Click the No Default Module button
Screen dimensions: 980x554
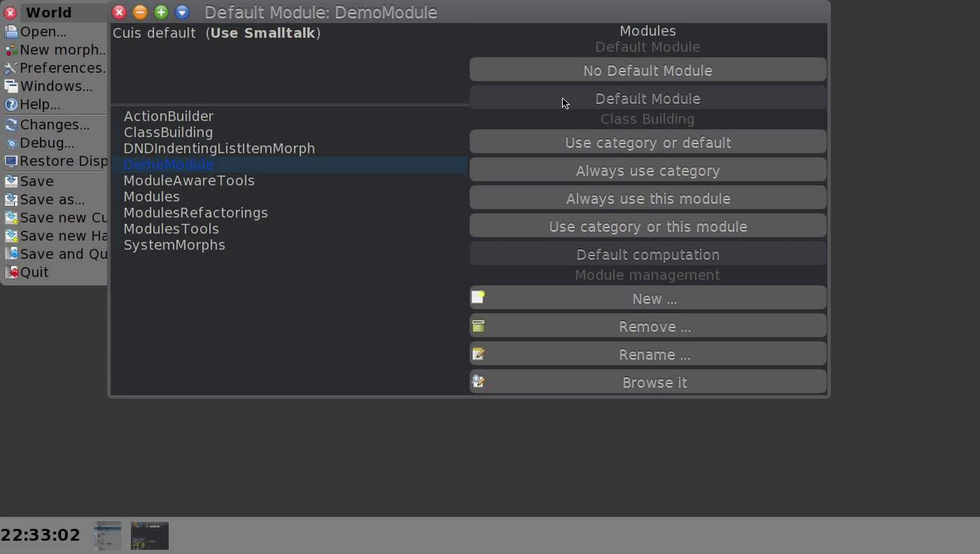647,70
